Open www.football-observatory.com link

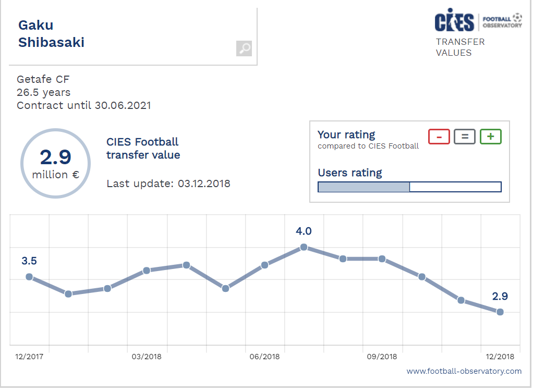(x=464, y=371)
